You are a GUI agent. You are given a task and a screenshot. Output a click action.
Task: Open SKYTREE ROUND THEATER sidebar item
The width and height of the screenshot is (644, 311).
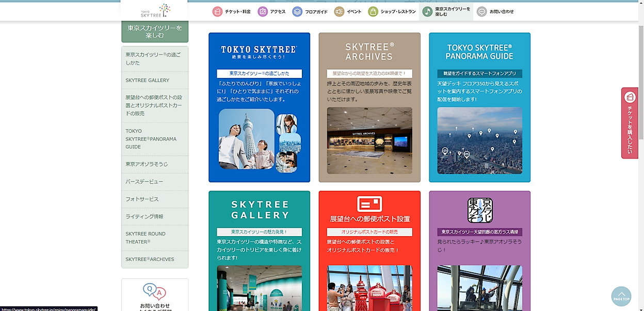tap(155, 238)
